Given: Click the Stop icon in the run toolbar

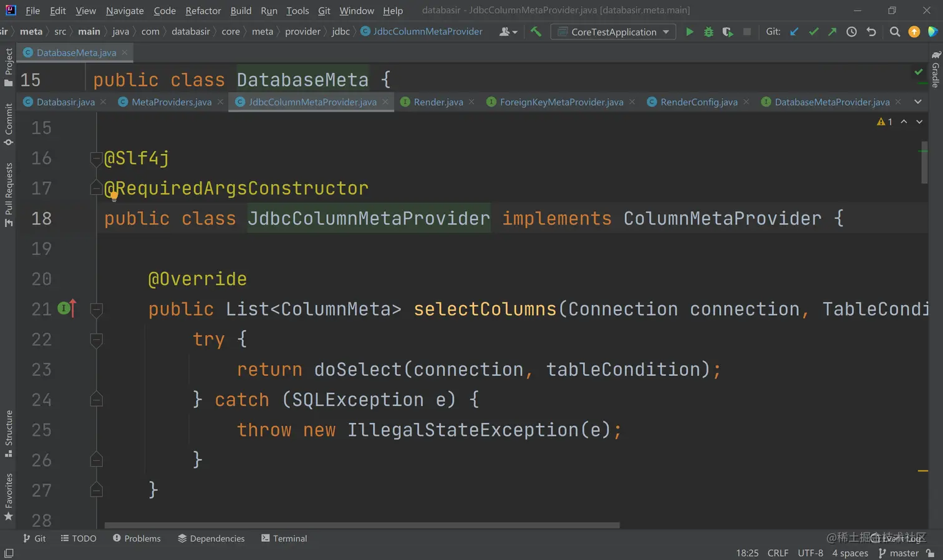Looking at the screenshot, I should (747, 32).
